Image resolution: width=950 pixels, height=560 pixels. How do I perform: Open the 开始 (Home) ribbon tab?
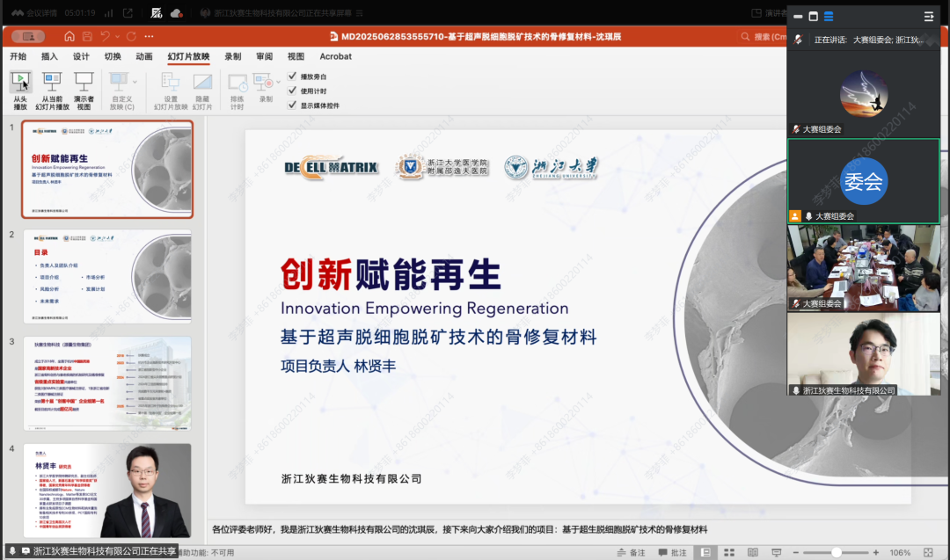tap(18, 56)
